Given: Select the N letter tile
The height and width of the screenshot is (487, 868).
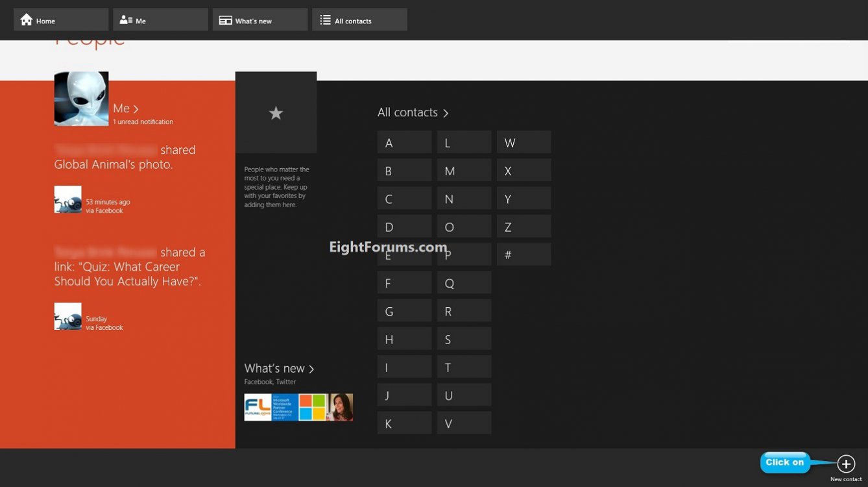Looking at the screenshot, I should pos(464,198).
